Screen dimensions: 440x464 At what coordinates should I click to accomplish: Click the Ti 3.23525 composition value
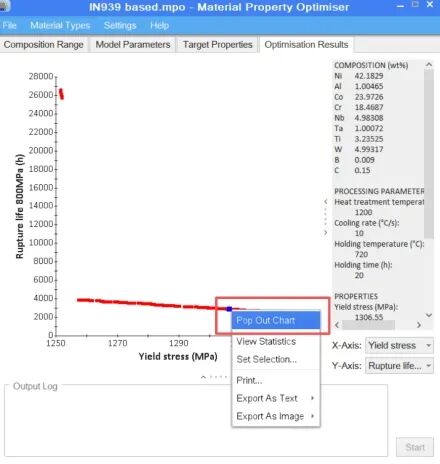pyautogui.click(x=369, y=139)
